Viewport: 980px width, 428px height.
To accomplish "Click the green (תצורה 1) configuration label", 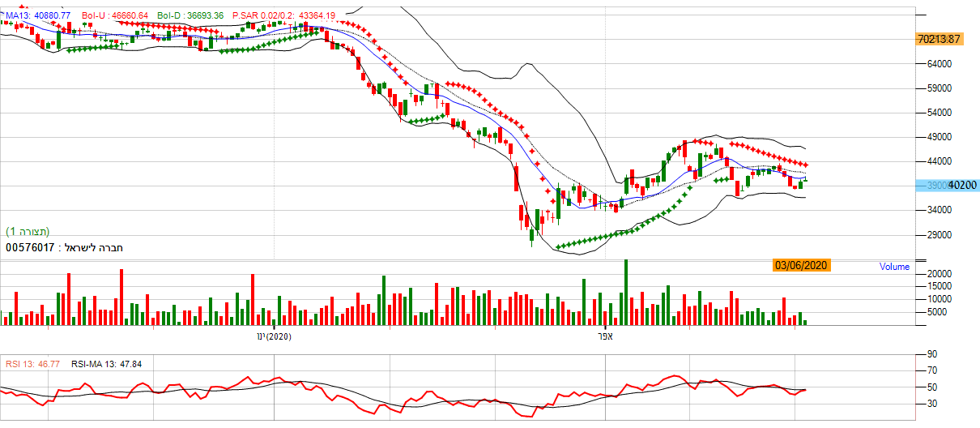I will click(x=27, y=232).
